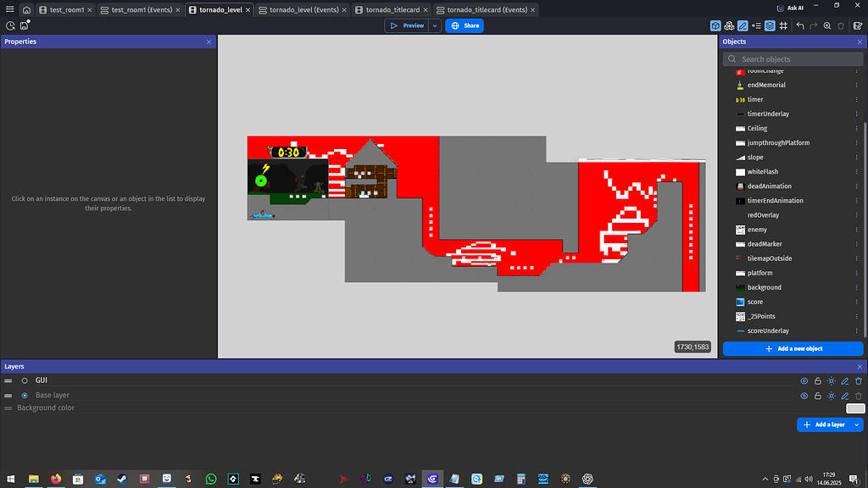The width and height of the screenshot is (868, 488).
Task: Click the Undo icon in the toolbar
Action: point(800,26)
